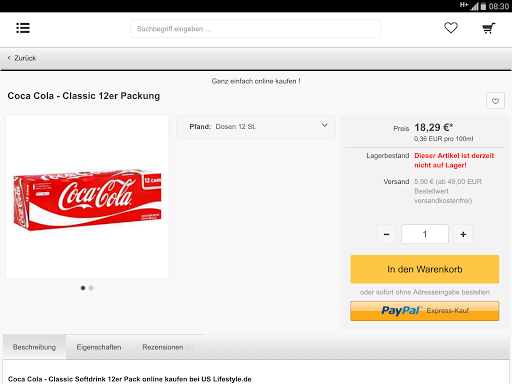Click In den Warenkorb button
Screen dimensions: 512x384
pos(425,269)
